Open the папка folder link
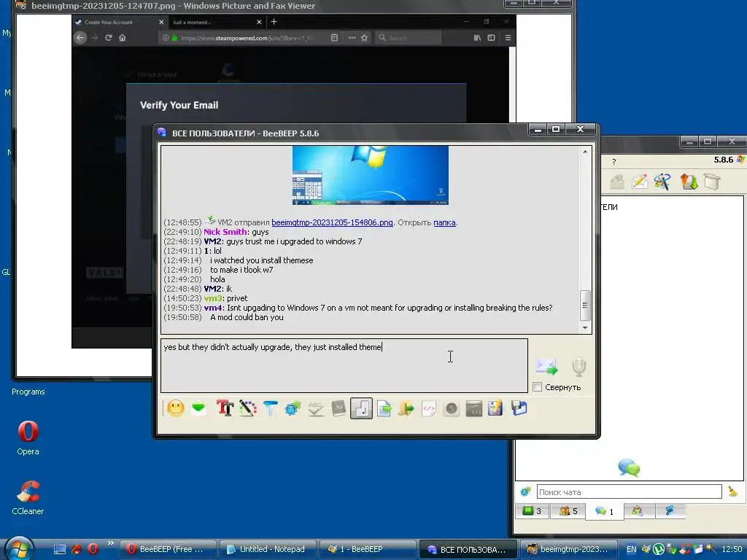This screenshot has width=747, height=560. point(444,222)
